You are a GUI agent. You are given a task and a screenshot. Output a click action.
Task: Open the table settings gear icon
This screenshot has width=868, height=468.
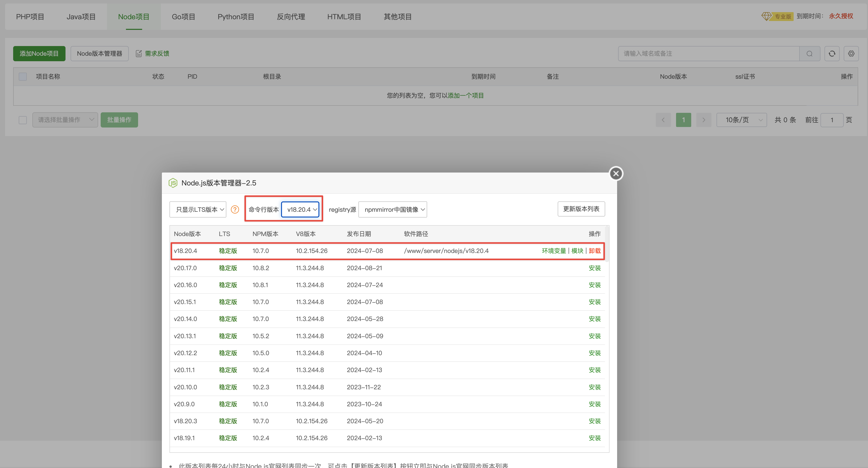[851, 54]
